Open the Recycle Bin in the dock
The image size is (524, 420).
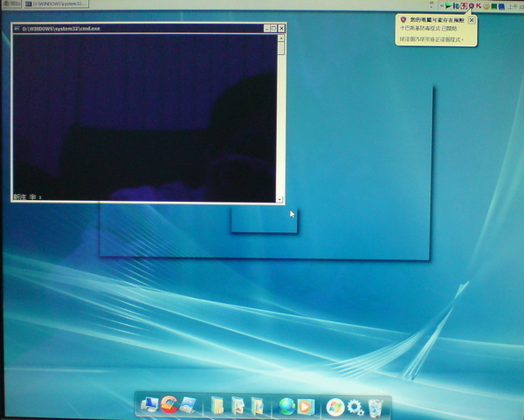[376, 408]
